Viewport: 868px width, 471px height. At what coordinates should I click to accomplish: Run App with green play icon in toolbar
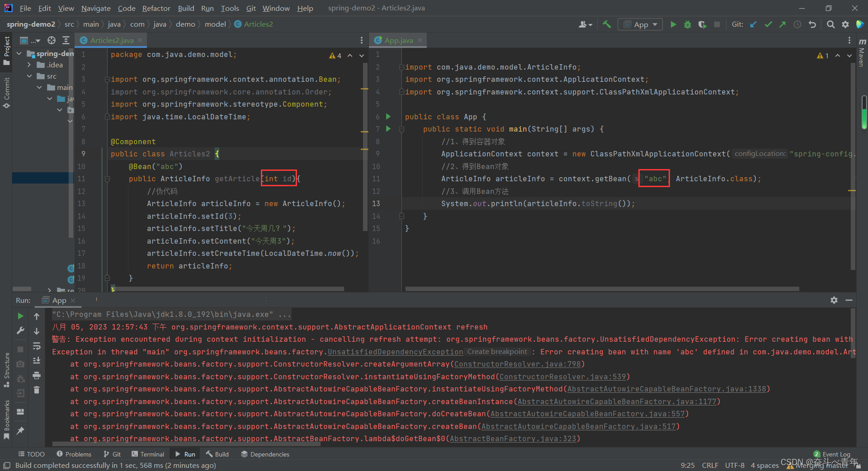(x=673, y=24)
